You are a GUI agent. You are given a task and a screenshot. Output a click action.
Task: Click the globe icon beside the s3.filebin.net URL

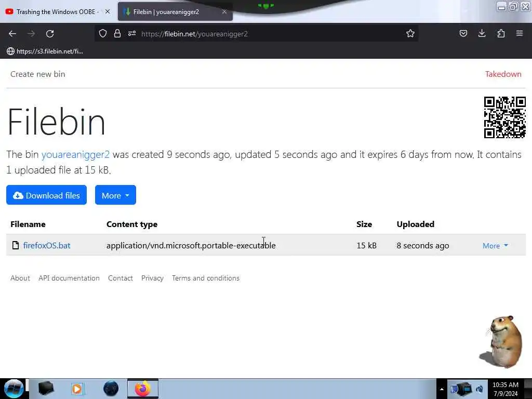click(x=10, y=51)
